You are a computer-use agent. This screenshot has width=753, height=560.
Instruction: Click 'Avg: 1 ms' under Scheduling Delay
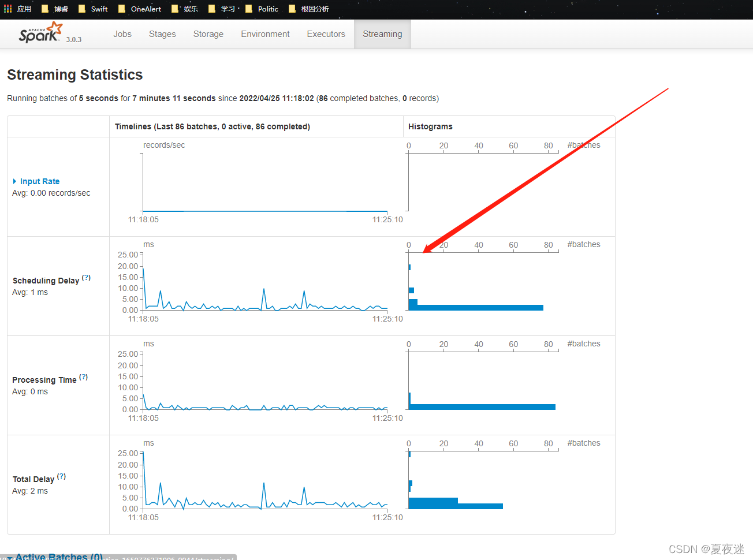[30, 292]
